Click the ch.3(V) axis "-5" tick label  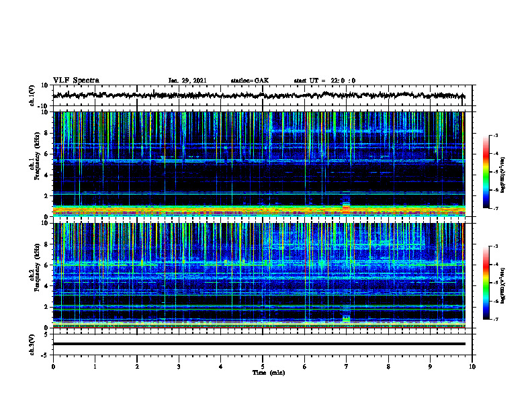click(45, 355)
